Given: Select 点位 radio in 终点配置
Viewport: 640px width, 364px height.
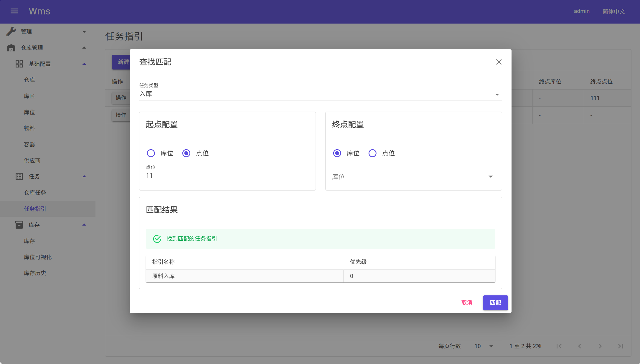Looking at the screenshot, I should tap(372, 153).
